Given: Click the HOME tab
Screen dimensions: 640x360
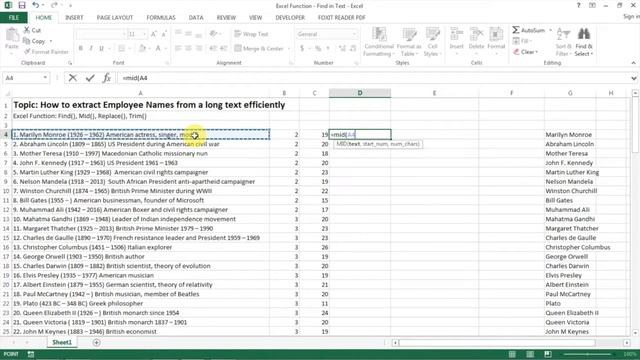Looking at the screenshot, I should (x=43, y=18).
